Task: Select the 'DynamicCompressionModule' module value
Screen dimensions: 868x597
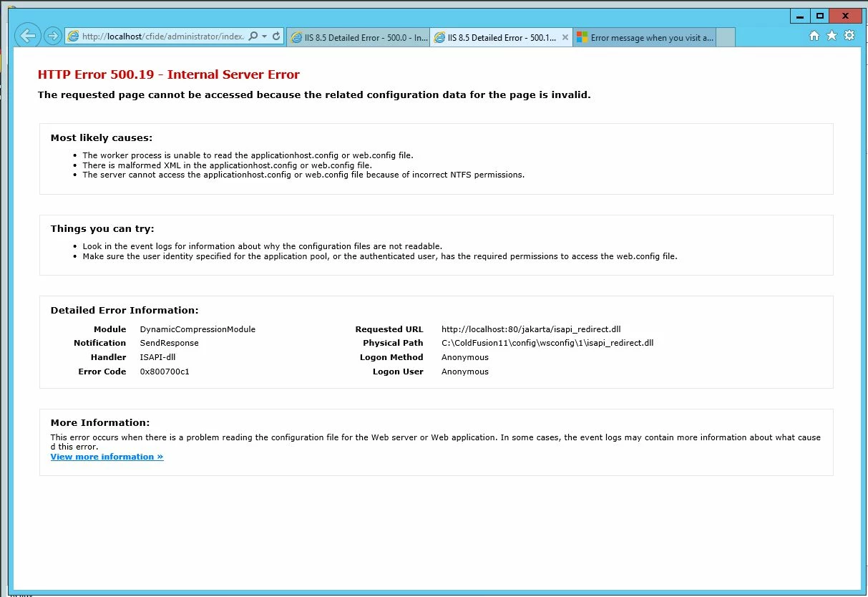Action: point(198,329)
